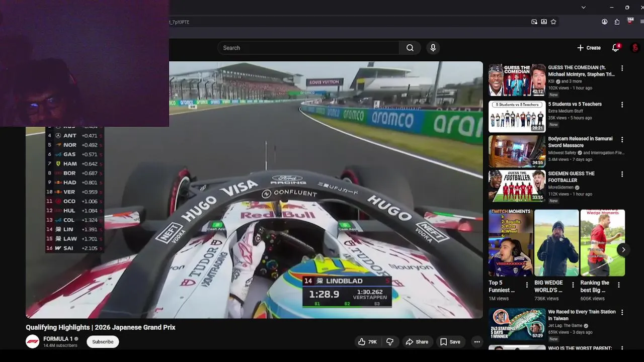
Task: Open the GUESS THE FOOTBALLER thumbnail
Action: [x=517, y=186]
